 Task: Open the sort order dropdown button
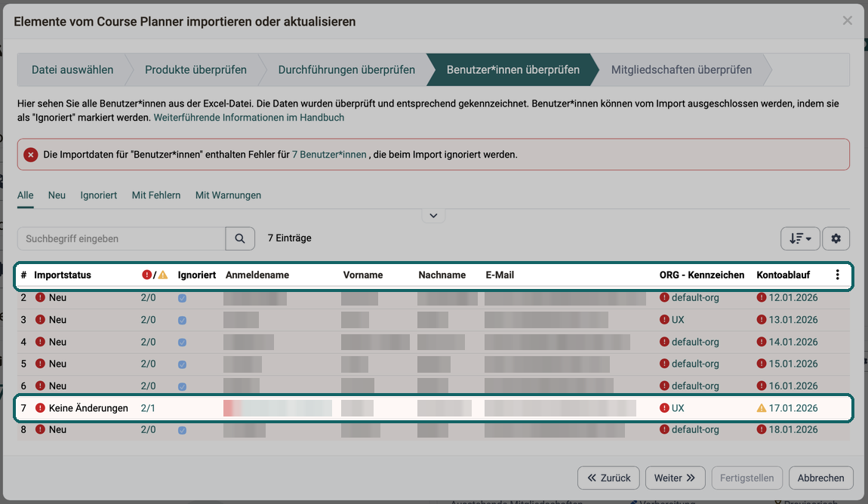tap(800, 238)
